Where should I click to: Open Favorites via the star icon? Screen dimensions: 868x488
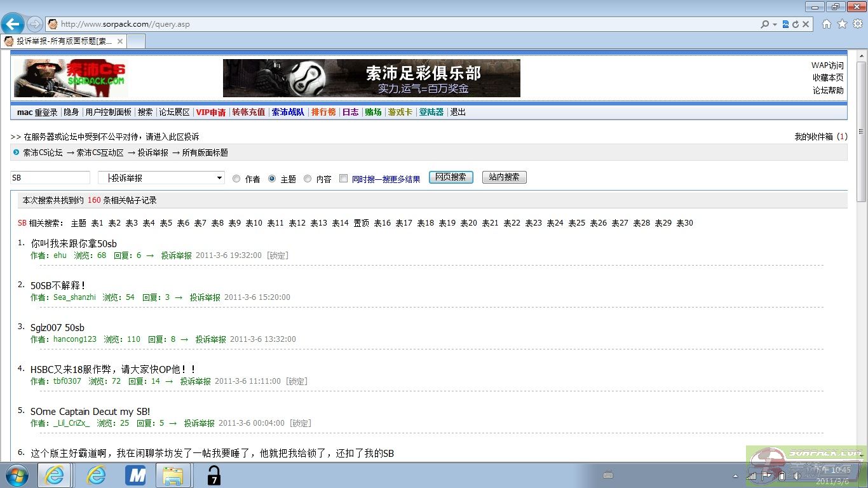pos(842,24)
